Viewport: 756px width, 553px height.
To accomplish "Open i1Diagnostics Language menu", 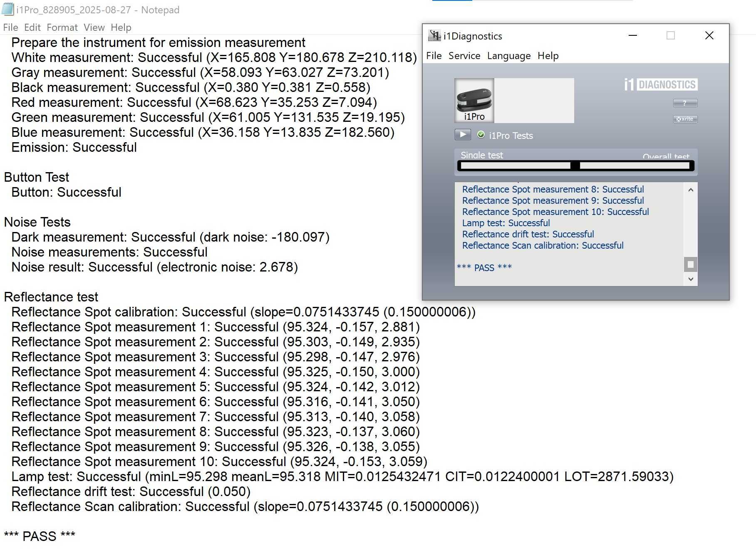I will (x=509, y=56).
